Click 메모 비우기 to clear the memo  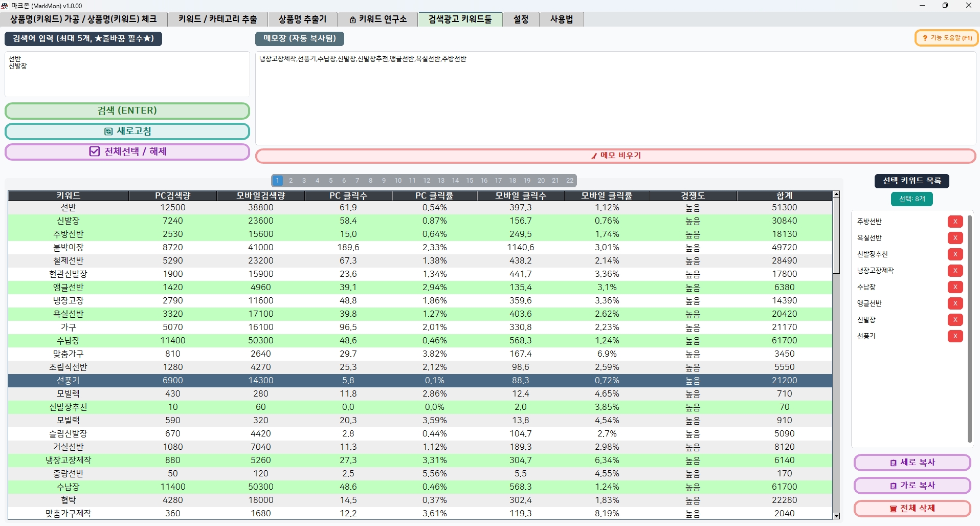[615, 156]
